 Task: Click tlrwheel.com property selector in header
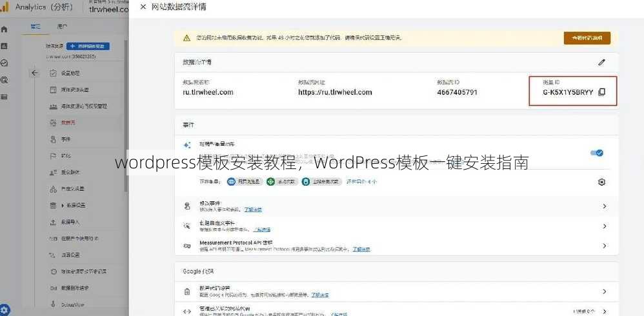click(x=109, y=10)
